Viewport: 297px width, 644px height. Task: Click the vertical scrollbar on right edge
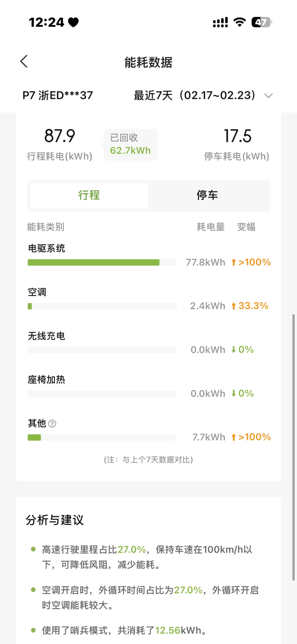click(x=293, y=446)
